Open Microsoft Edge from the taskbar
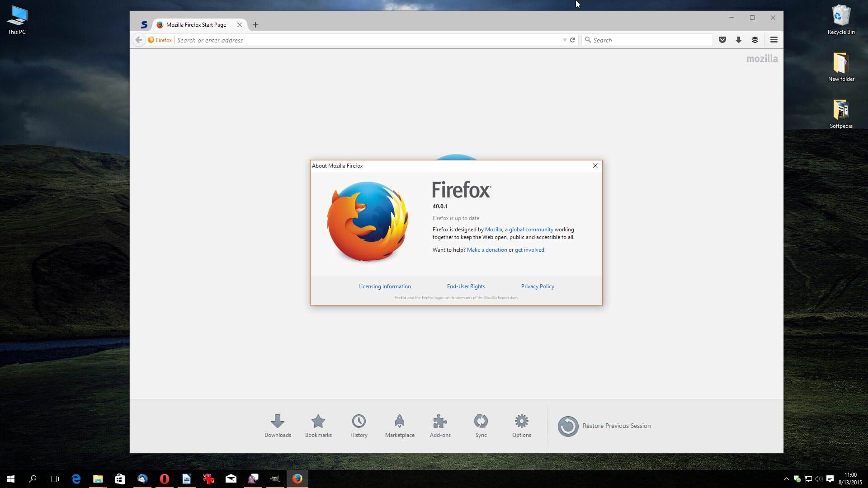 76,479
